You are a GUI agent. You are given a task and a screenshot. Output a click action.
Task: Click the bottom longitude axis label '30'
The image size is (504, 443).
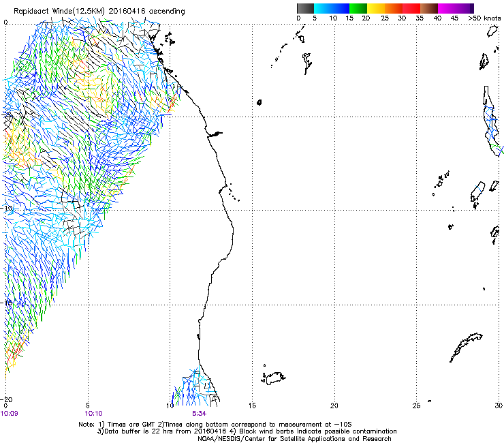coord(499,406)
